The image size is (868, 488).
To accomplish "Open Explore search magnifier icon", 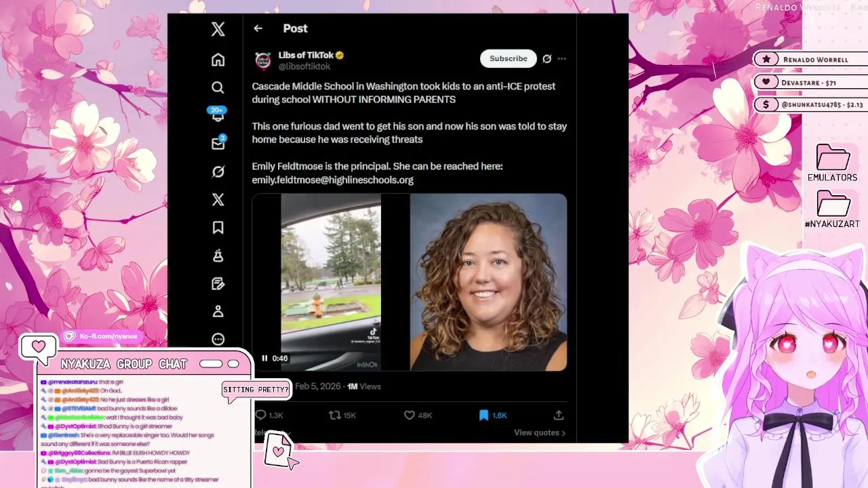I will click(218, 87).
